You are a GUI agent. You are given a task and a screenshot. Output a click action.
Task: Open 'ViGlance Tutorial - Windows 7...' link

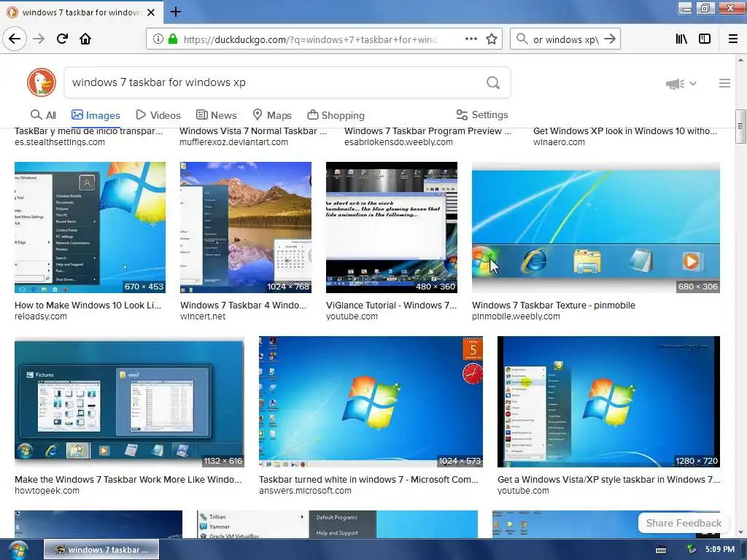click(x=391, y=306)
